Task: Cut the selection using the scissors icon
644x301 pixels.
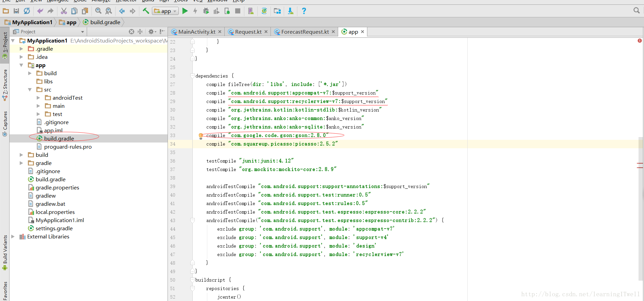Action: (64, 11)
